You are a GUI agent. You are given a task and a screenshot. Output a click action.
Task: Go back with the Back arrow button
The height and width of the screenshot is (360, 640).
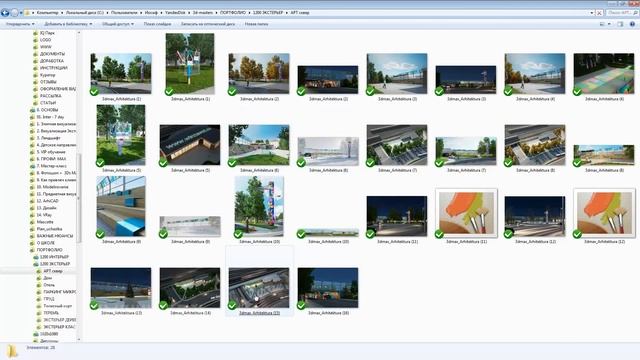click(x=5, y=13)
